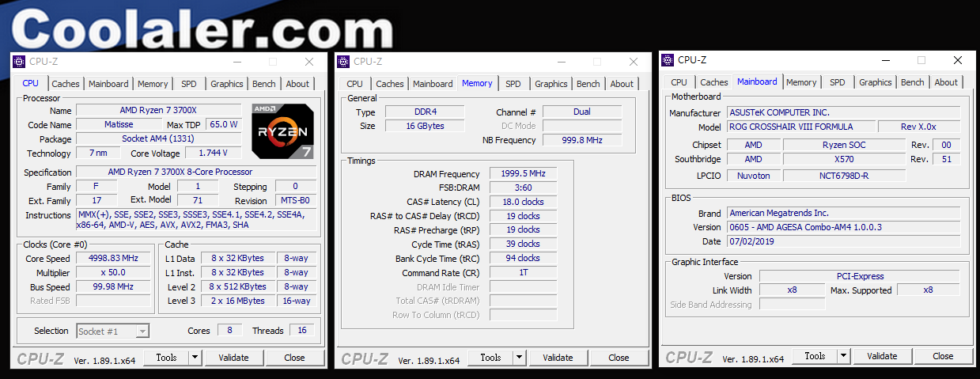Close the middle Memory window using the title bar X

coord(634,62)
